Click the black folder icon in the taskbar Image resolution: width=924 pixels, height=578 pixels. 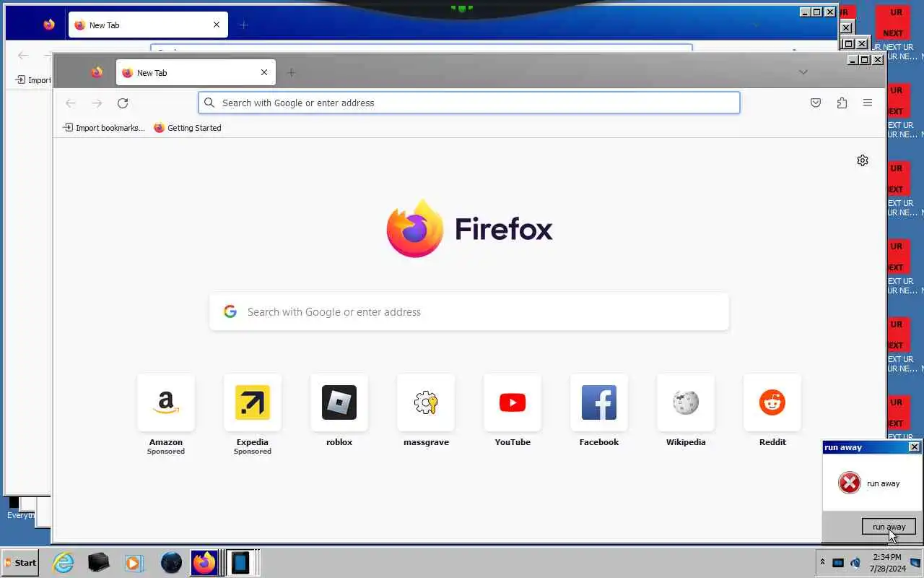pyautogui.click(x=99, y=562)
